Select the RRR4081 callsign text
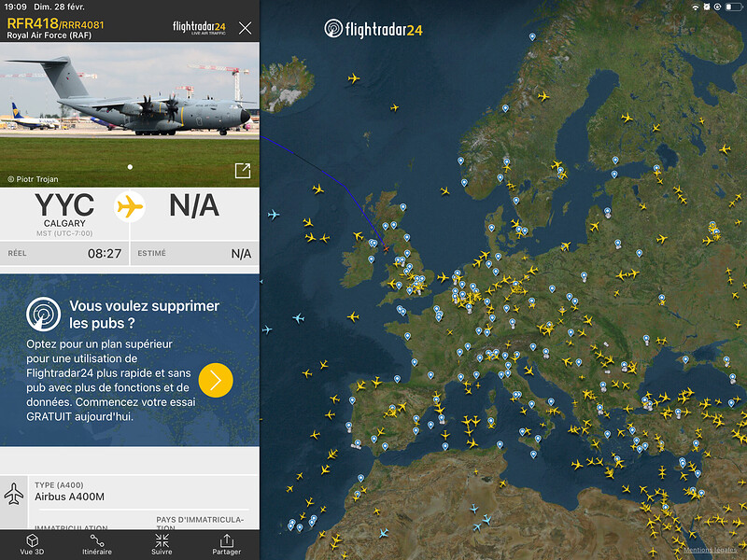This screenshot has width=747, height=560. (83, 25)
